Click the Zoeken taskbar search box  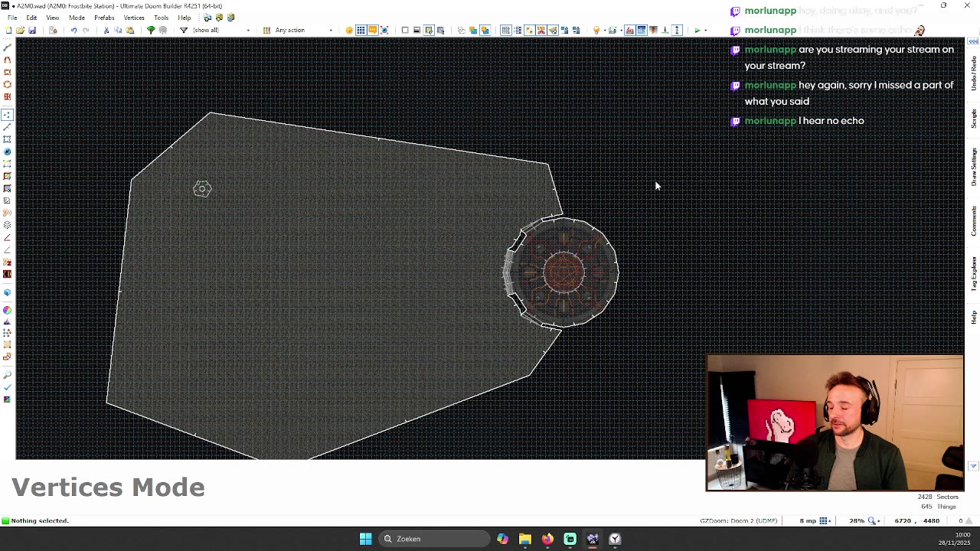[x=434, y=539]
